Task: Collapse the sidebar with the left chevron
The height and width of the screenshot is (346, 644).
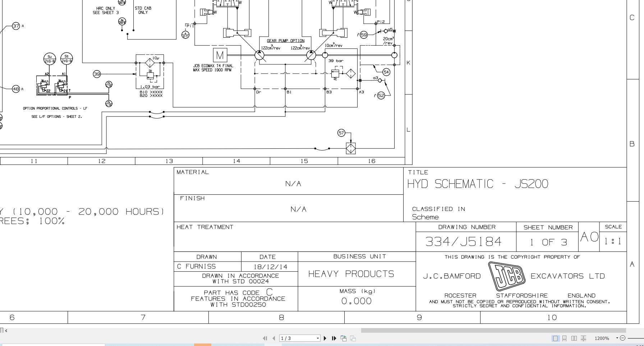Action: point(7,331)
